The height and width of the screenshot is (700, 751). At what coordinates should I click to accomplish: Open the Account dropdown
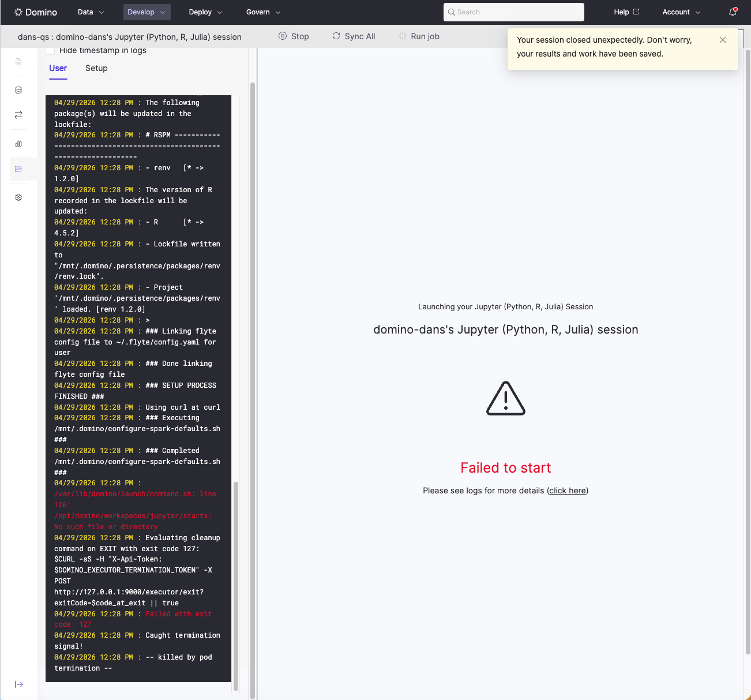(x=681, y=12)
